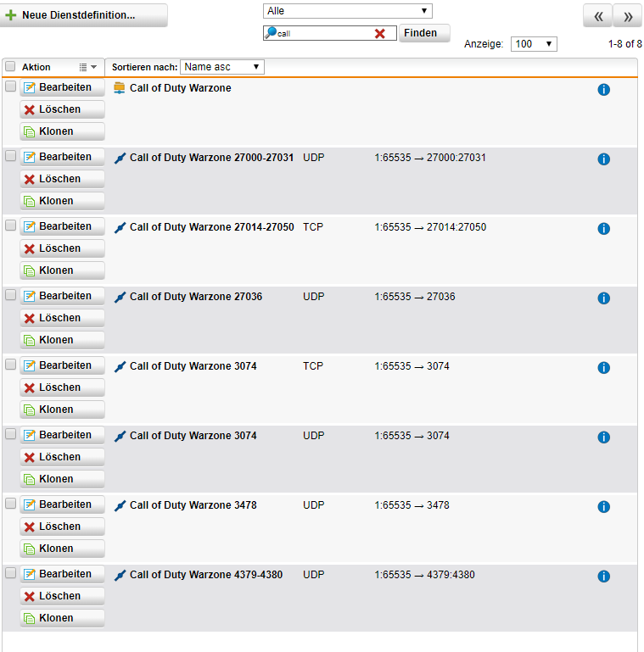Viewport: 644px width, 652px height.
Task: Tick checkbox for Warzone 27000-27031 row
Action: point(10,155)
